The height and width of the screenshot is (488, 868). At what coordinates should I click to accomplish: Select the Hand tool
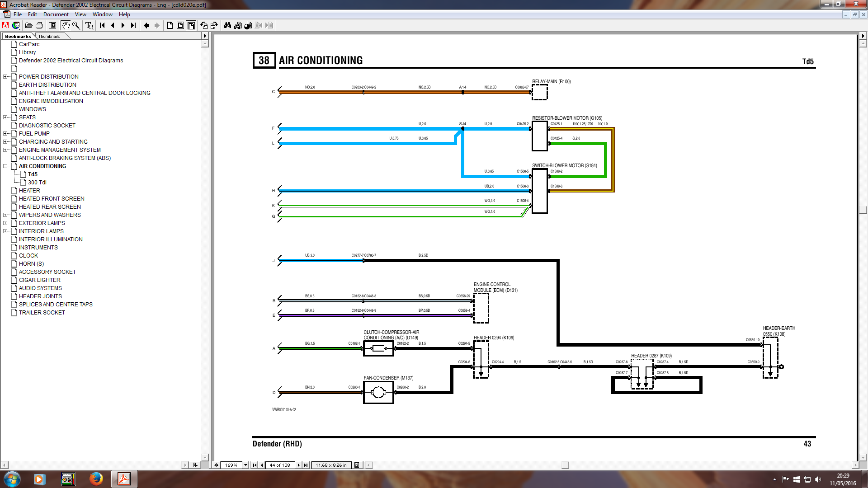(66, 25)
